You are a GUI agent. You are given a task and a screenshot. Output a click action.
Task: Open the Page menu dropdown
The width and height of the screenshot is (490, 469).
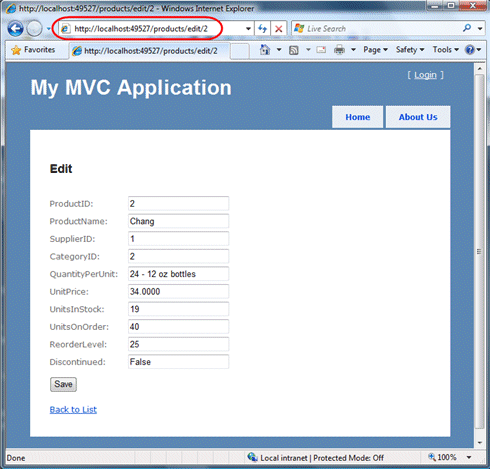coord(375,50)
